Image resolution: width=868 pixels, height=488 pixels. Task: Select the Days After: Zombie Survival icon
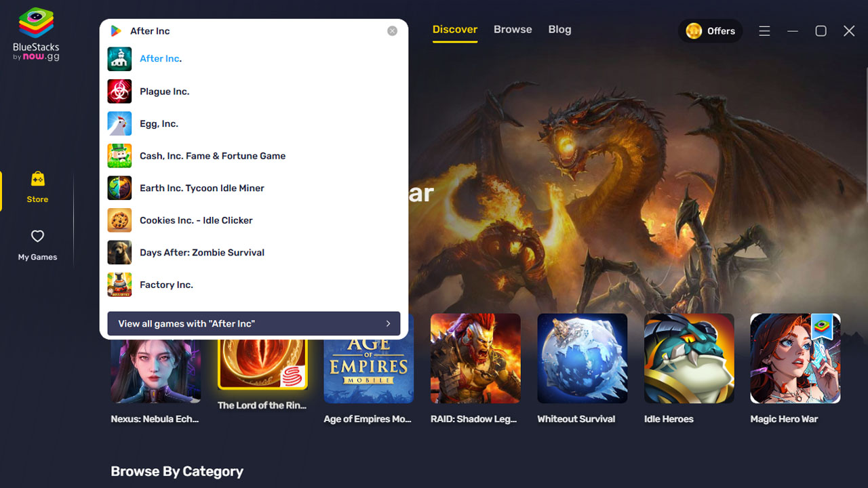pyautogui.click(x=119, y=252)
